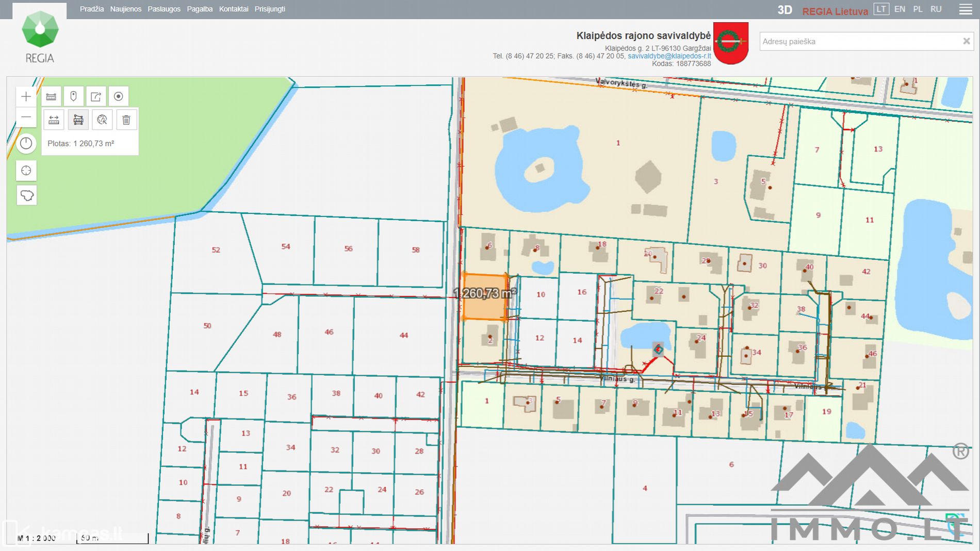
Task: Click the globe select-on-map tool
Action: pos(102,120)
